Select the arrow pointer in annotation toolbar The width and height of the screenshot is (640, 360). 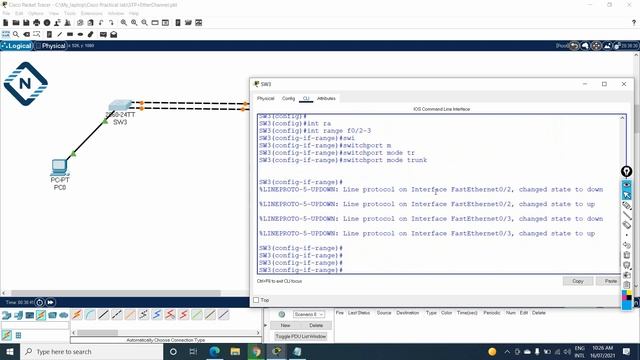pos(627,195)
